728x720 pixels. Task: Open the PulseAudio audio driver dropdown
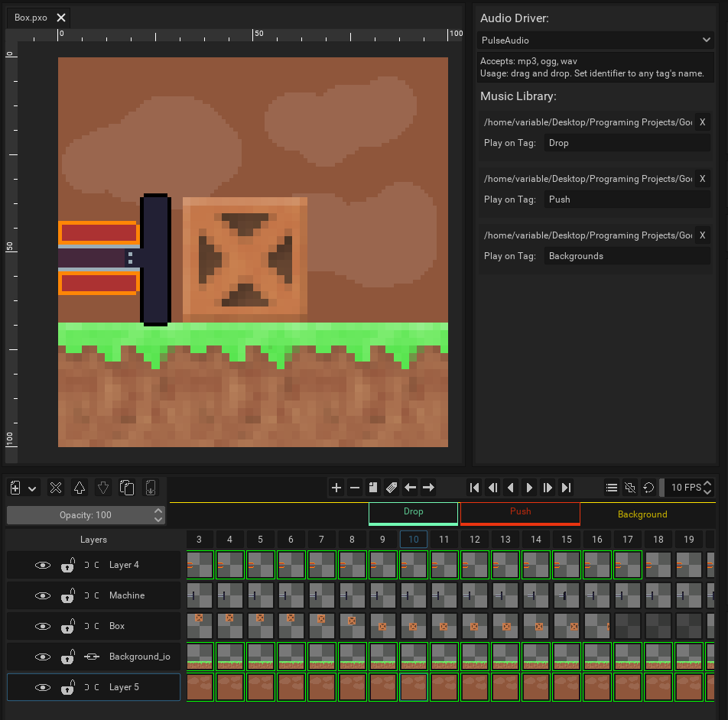pos(596,40)
